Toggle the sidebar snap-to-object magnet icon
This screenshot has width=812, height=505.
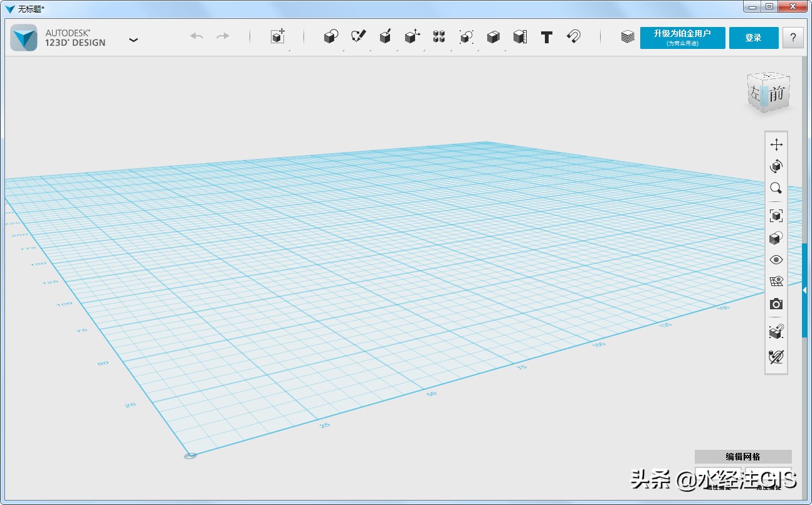776,332
